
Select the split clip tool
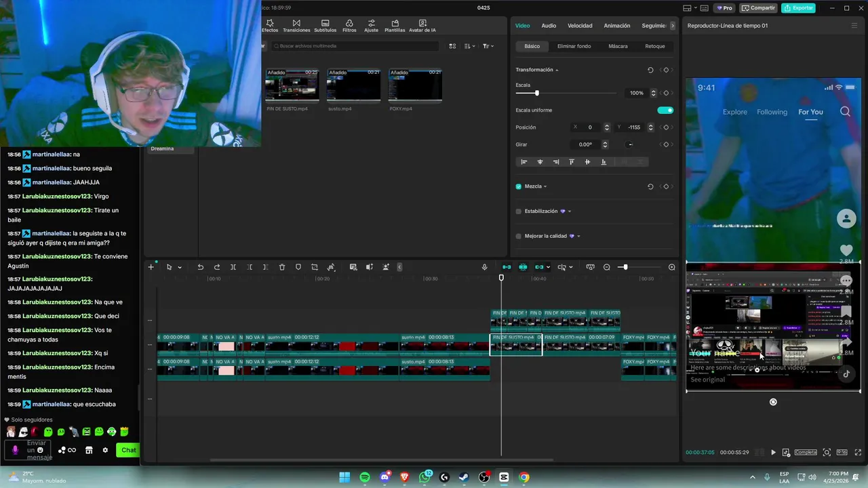233,267
